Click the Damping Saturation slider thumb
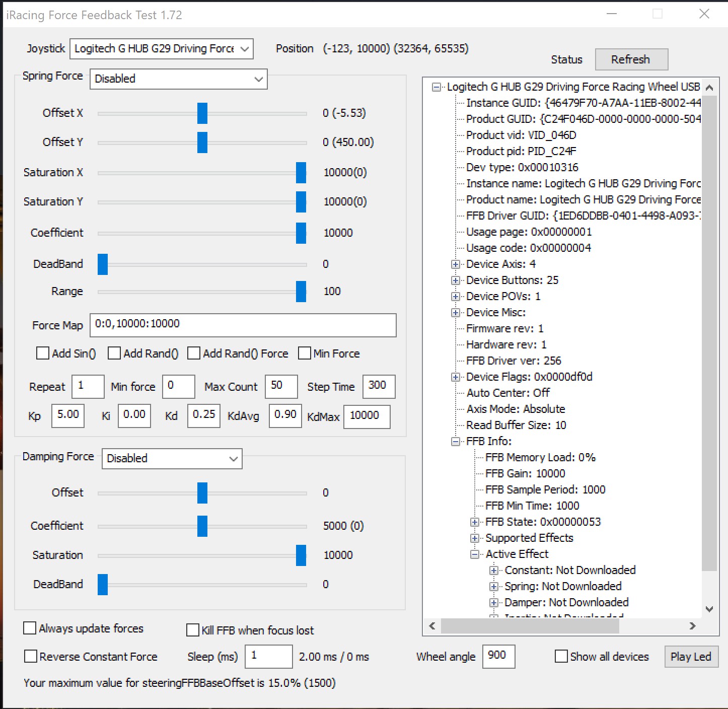 301,555
